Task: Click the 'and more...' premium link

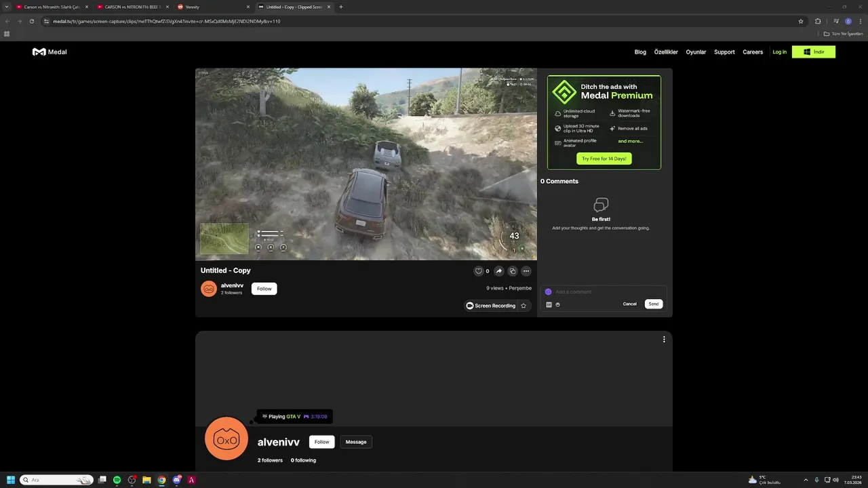Action: [x=631, y=141]
